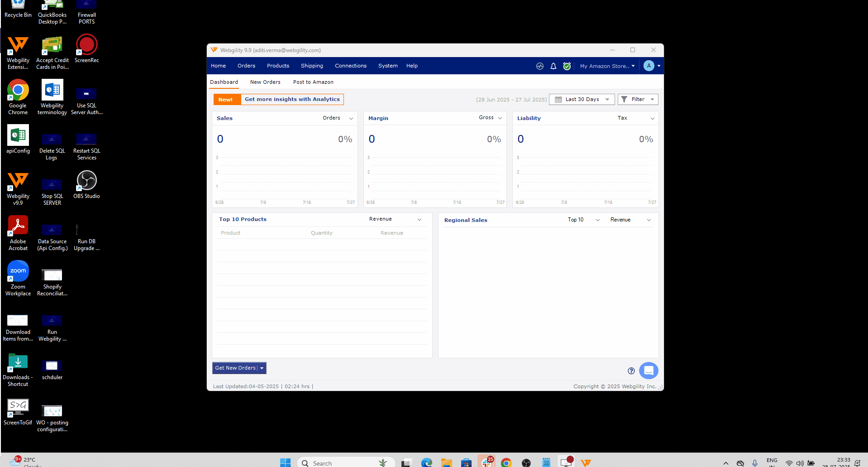Select the QuickBooks Desktop shortcut icon
Screen dimensions: 868x467
click(52, 12)
